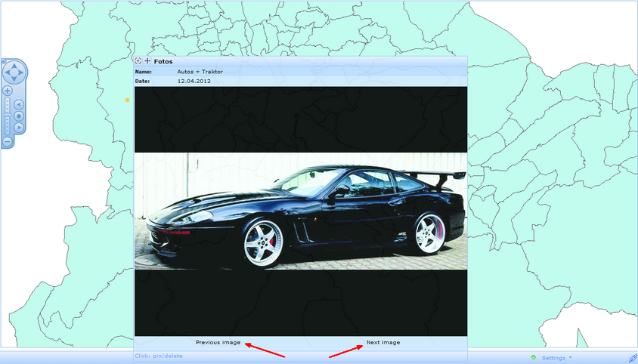Pan the map down with the navigation arrow
Image resolution: width=638 pixels, height=364 pixels.
(14, 79)
